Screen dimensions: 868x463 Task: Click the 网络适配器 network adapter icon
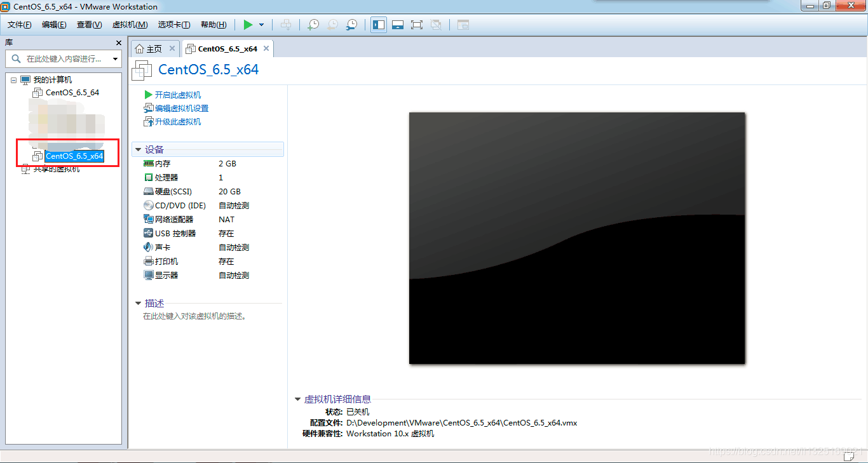(x=149, y=220)
